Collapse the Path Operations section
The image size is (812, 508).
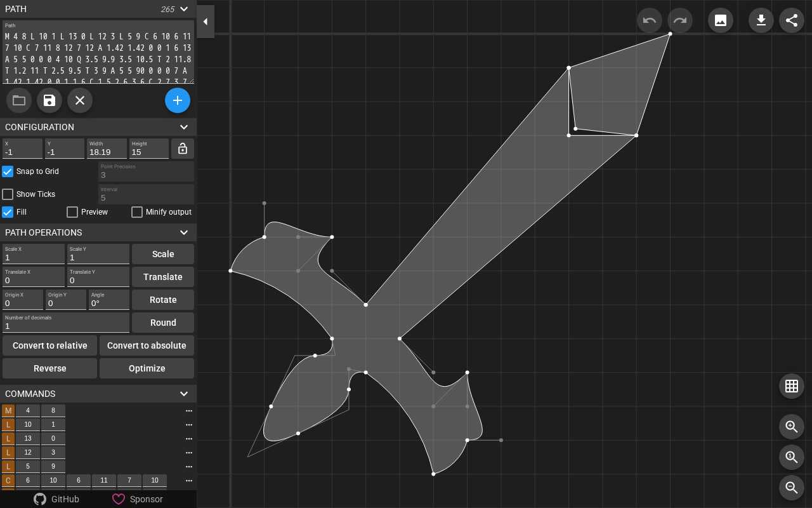pyautogui.click(x=184, y=232)
